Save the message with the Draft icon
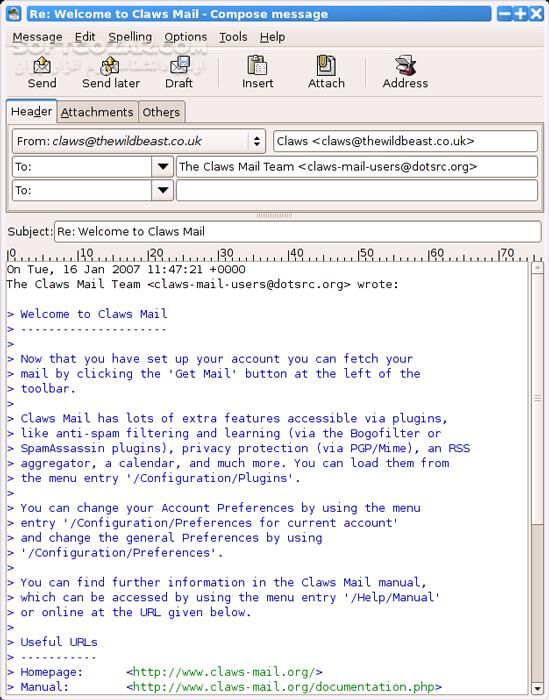 point(179,66)
